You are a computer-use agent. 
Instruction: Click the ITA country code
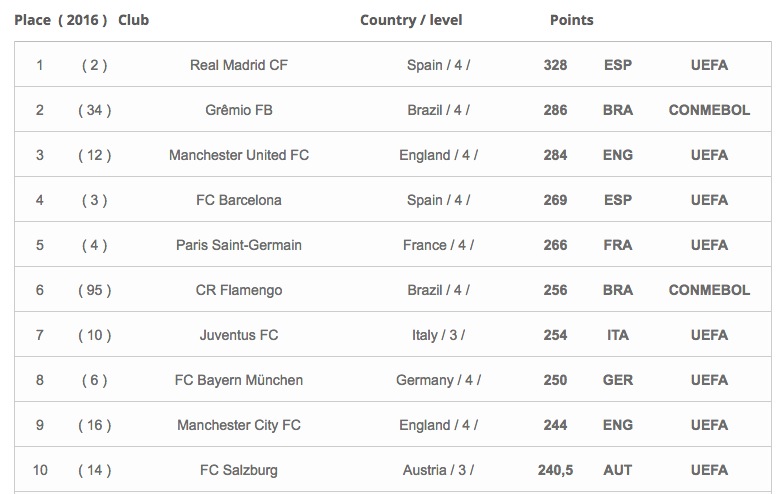pyautogui.click(x=618, y=335)
